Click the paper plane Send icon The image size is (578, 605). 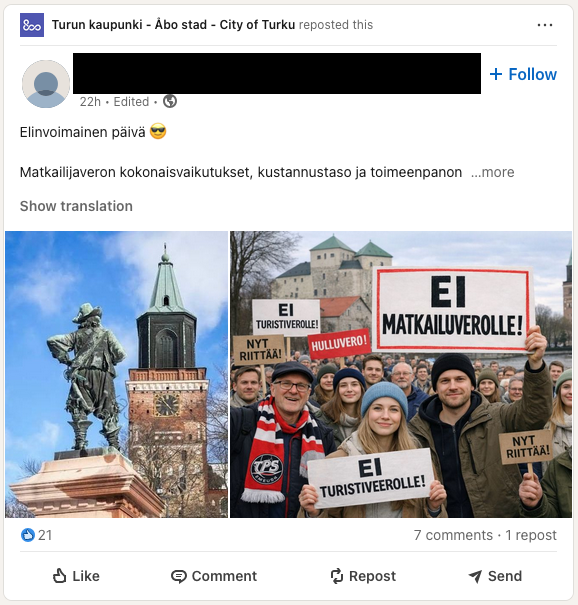[x=475, y=576]
